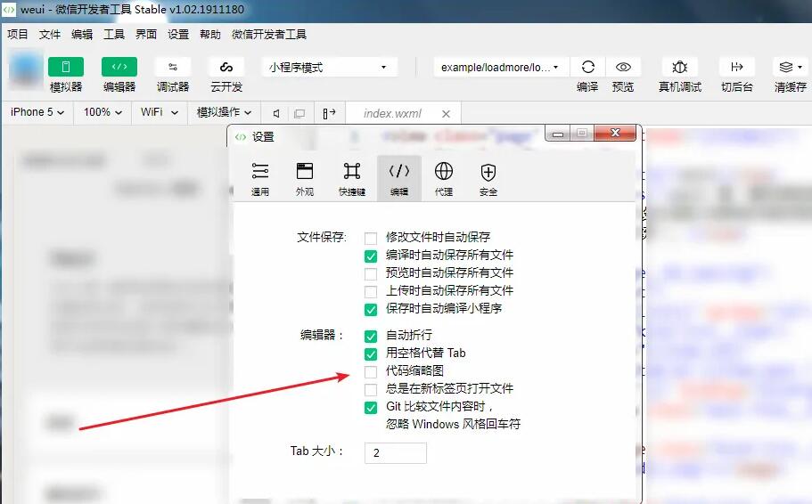Screen dimensions: 812x504
Task: Click the detach simulator window icon
Action: coord(299,113)
